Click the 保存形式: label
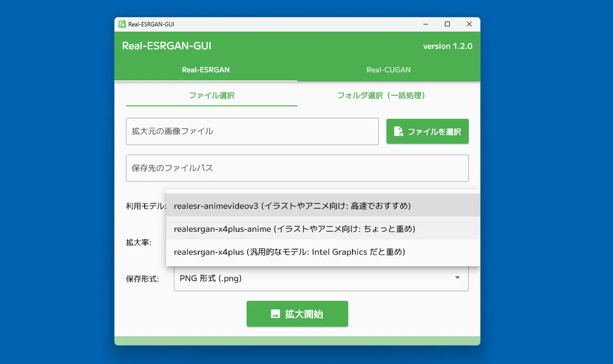The image size is (613, 364). pos(142,278)
